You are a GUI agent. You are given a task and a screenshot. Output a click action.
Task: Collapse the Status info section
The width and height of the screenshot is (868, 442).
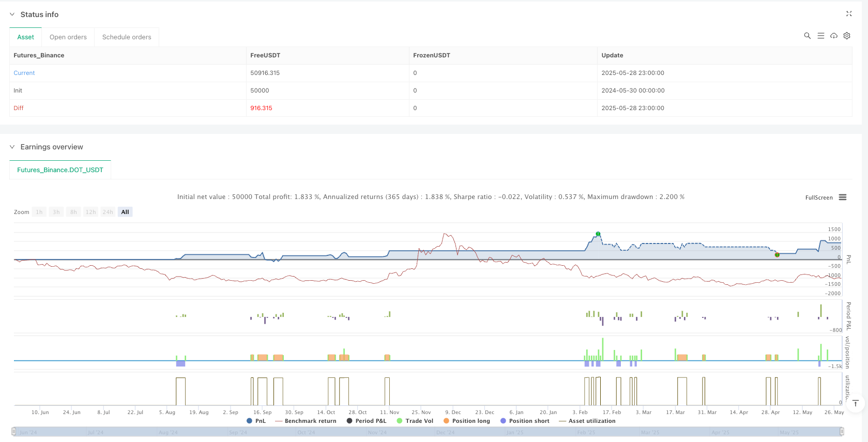coord(12,14)
